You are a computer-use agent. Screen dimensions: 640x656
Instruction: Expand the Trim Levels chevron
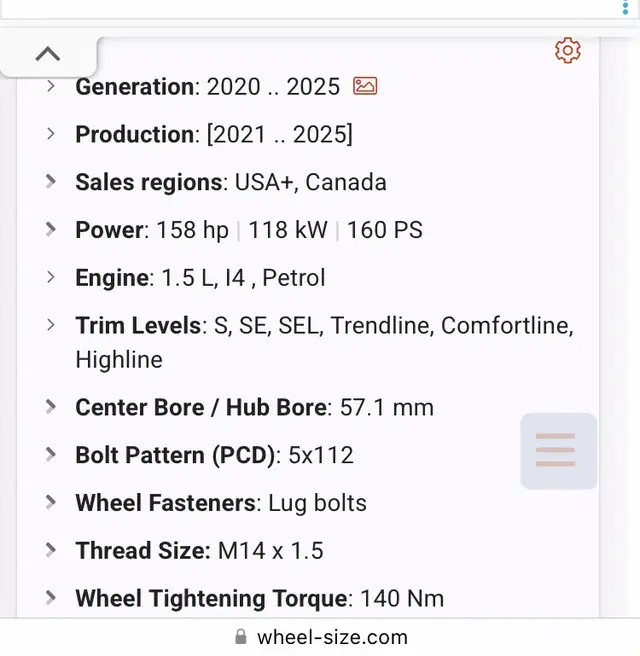click(x=51, y=325)
